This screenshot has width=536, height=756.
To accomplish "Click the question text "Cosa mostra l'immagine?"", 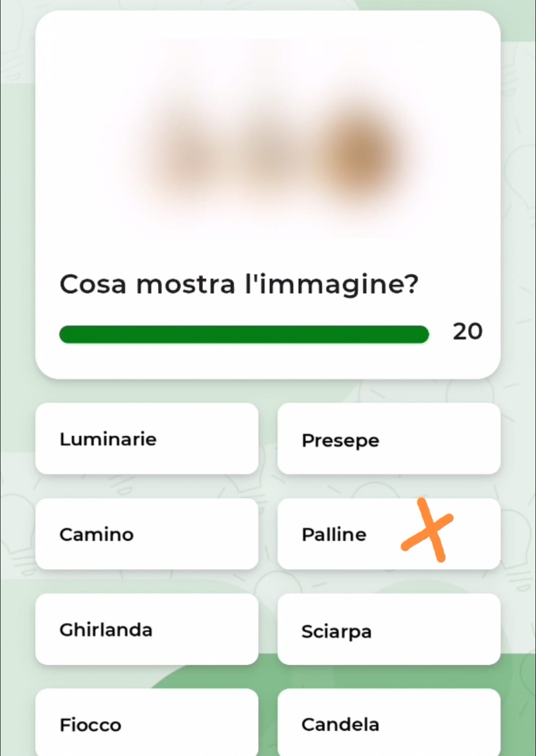I will (239, 285).
